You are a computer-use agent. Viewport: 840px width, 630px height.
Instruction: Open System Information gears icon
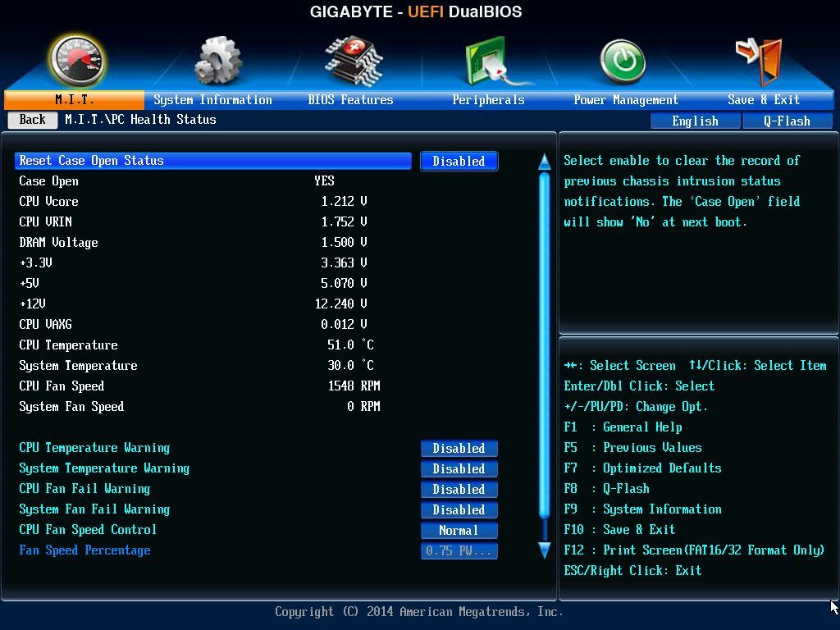217,61
